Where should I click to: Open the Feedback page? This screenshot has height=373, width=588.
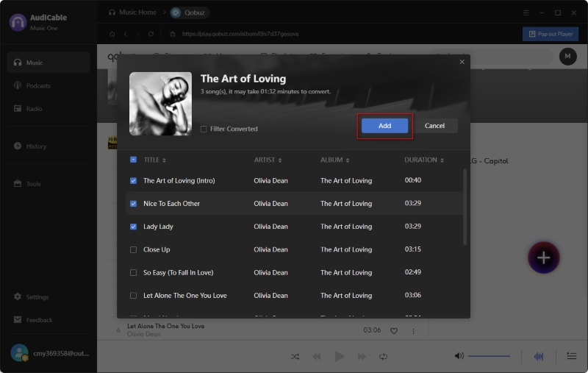pyautogui.click(x=49, y=320)
